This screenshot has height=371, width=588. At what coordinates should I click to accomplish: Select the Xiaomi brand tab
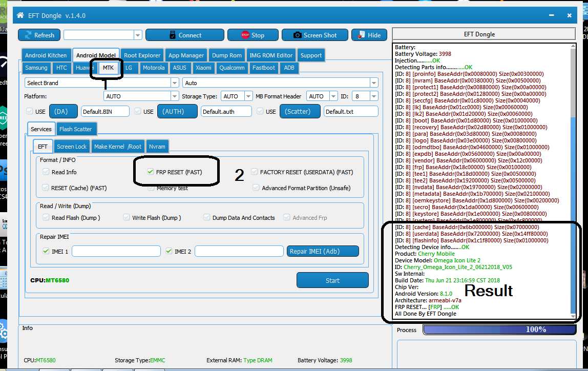click(204, 68)
